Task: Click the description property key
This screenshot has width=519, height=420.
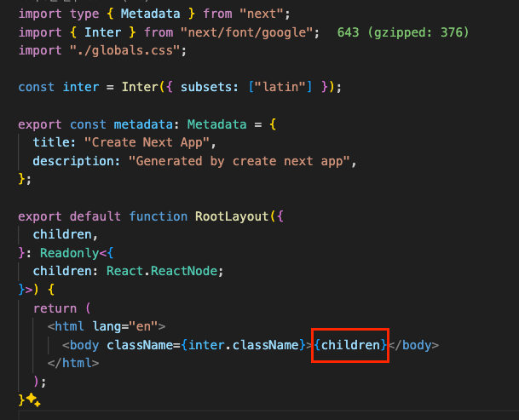Action: 72,161
